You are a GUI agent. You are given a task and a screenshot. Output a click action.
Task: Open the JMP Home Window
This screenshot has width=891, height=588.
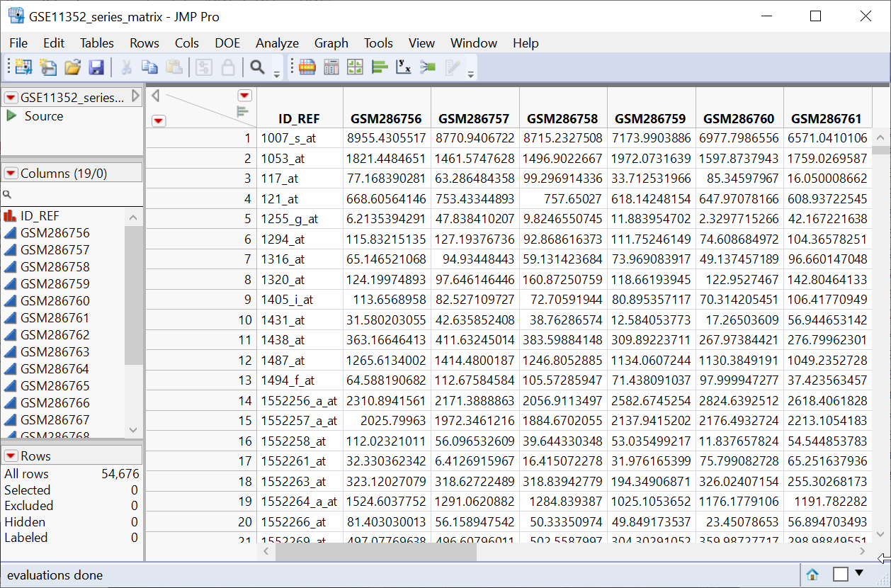[x=812, y=575]
